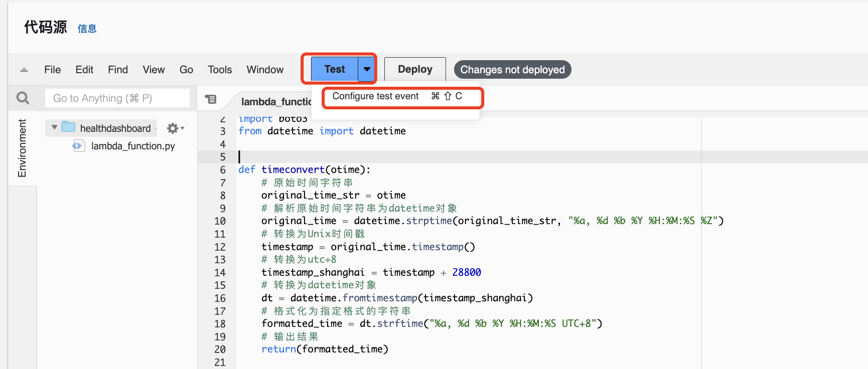The image size is (868, 369).
Task: Click line number 10 in the gutter
Action: pyautogui.click(x=220, y=221)
